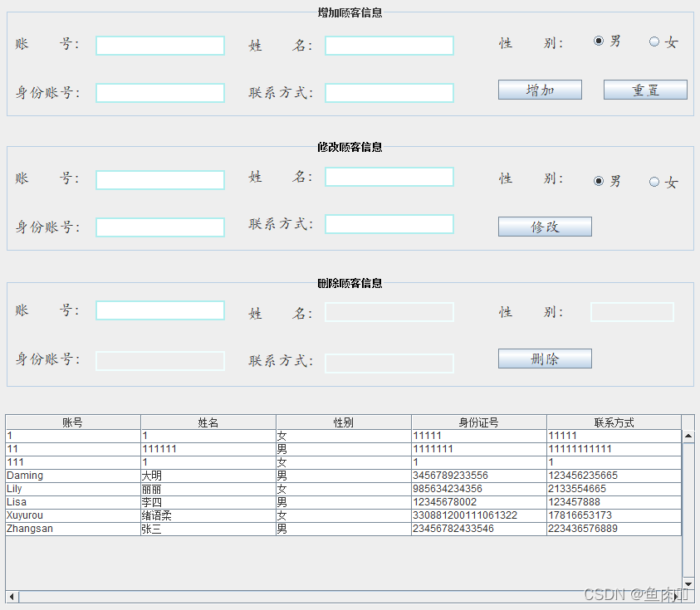Select account cell 111
The image size is (700, 610).
click(x=73, y=462)
